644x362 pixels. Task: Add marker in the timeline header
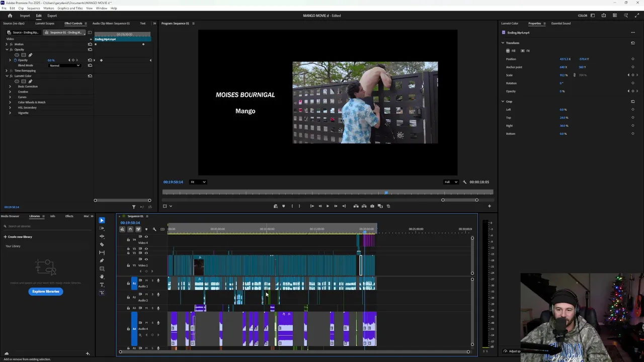pyautogui.click(x=146, y=229)
